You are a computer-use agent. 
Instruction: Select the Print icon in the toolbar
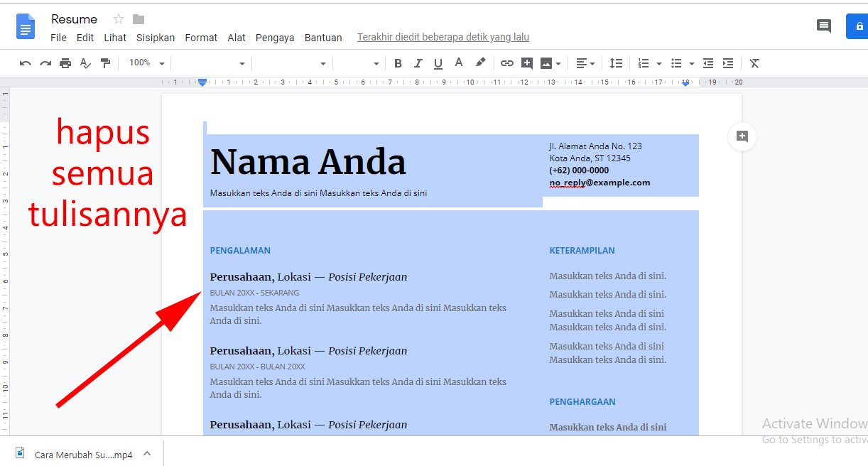tap(65, 63)
